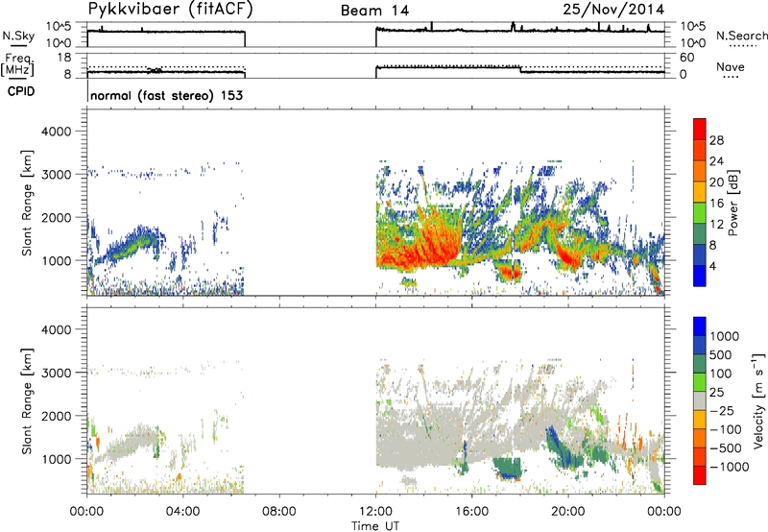Select the "N.Sky" legend label
The width and height of the screenshot is (768, 532).
pos(18,36)
